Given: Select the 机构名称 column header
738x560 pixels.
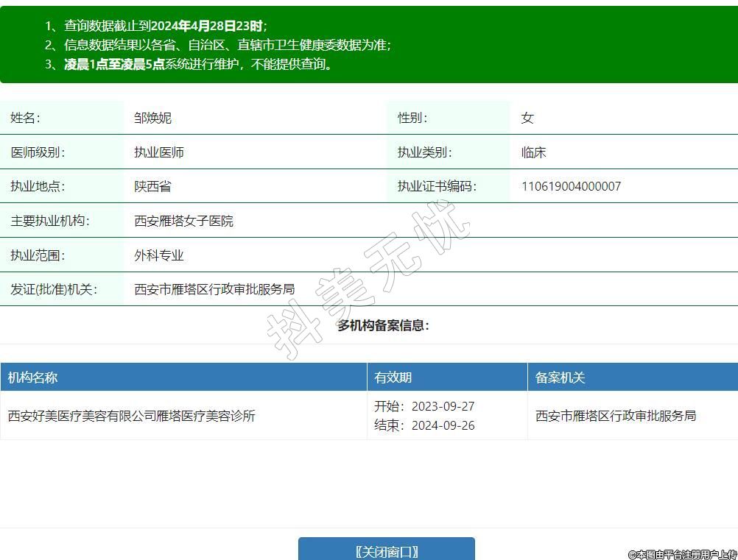Looking at the screenshot, I should [32, 378].
